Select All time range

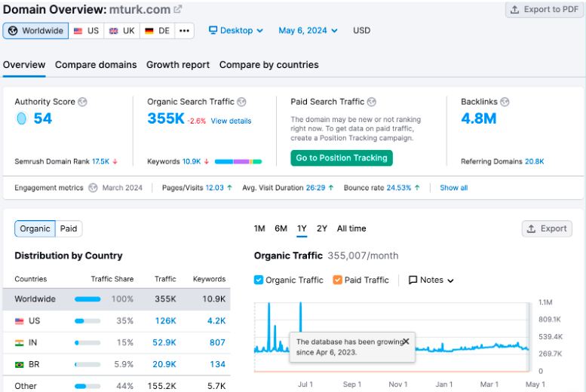pos(351,228)
